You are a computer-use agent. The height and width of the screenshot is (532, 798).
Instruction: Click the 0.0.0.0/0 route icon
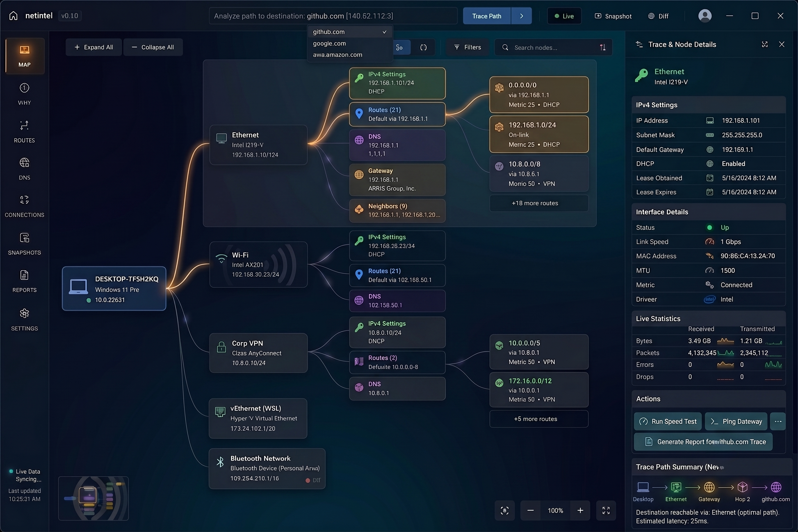(499, 88)
